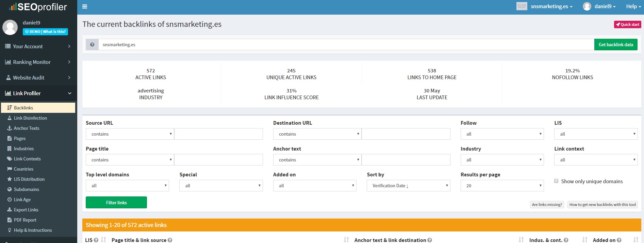Open the Added on filter dropdown
This screenshot has width=644, height=243.
pyautogui.click(x=315, y=186)
